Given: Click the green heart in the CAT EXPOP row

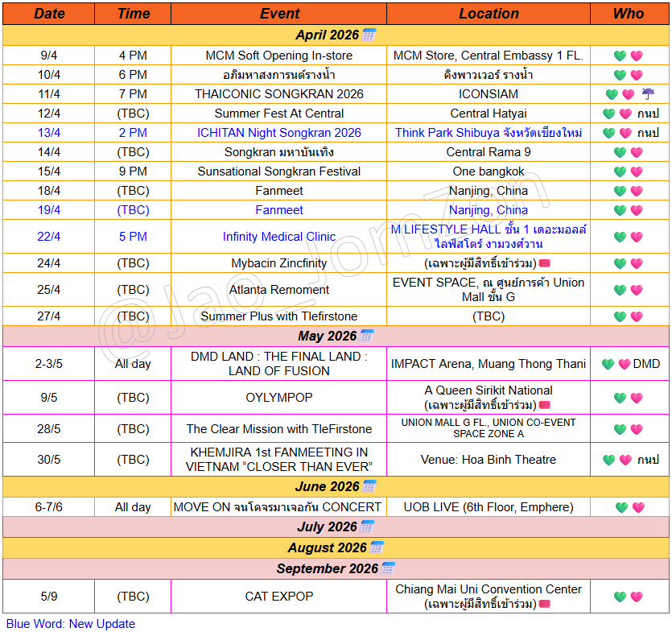Looking at the screenshot, I should click(x=620, y=597).
